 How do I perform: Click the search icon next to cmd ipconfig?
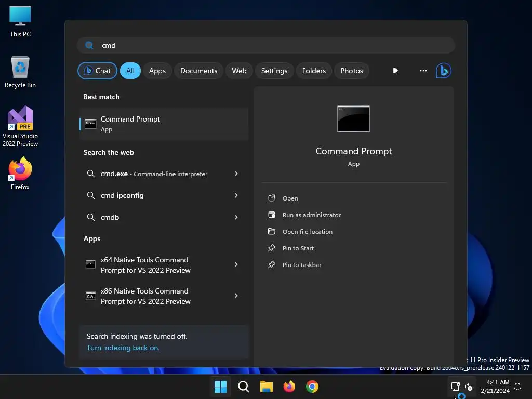pyautogui.click(x=90, y=195)
